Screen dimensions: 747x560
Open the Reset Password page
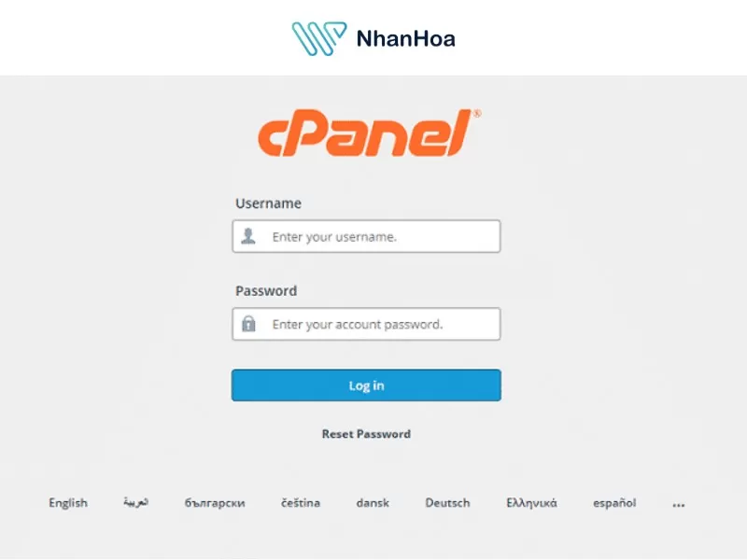(x=366, y=433)
